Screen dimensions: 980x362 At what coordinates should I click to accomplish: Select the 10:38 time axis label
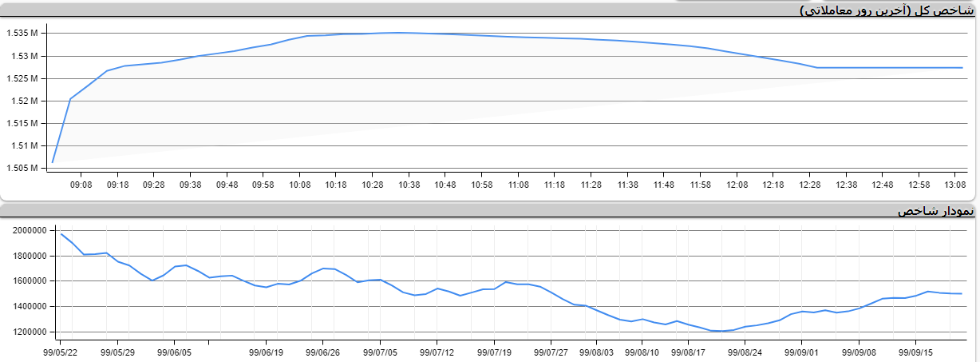point(409,185)
